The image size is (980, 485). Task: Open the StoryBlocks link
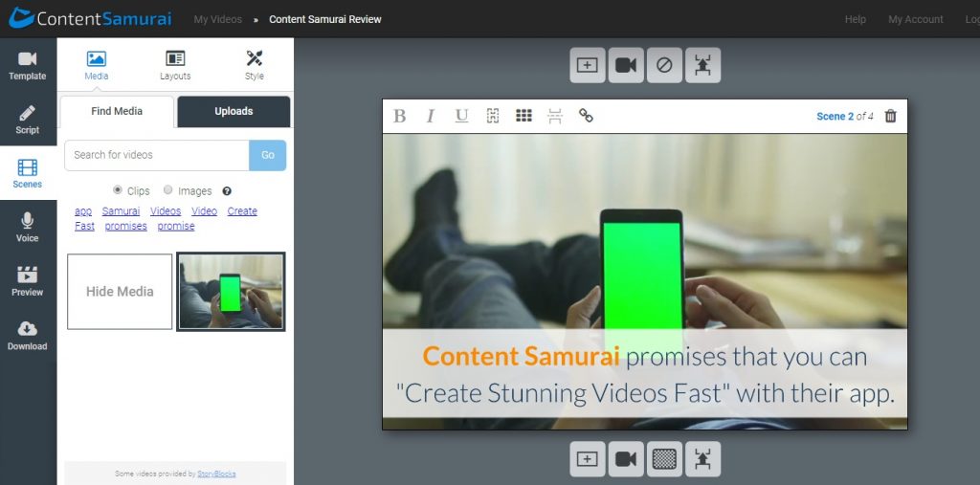point(217,474)
